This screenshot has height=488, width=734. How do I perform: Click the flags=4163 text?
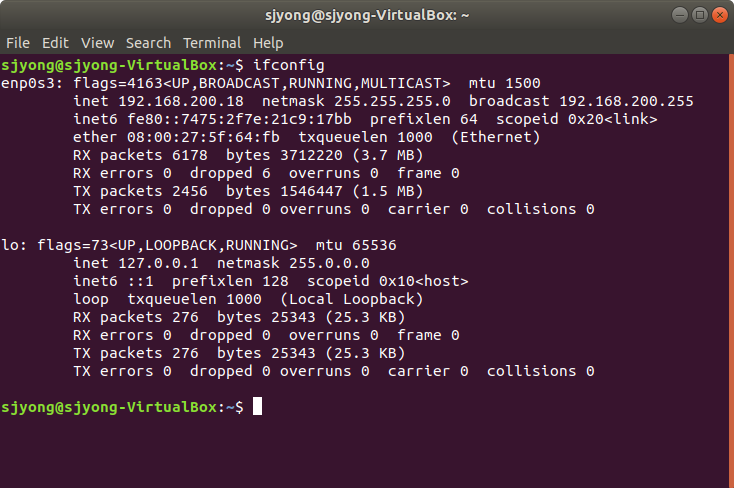pos(118,83)
